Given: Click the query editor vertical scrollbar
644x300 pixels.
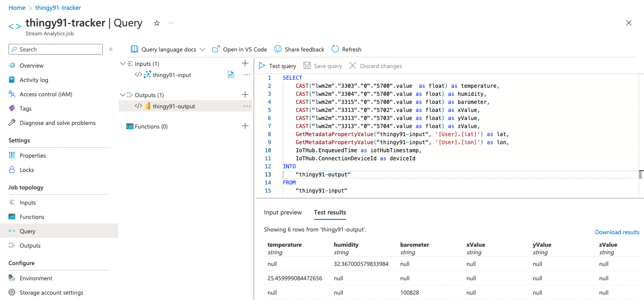Looking at the screenshot, I should (641, 175).
